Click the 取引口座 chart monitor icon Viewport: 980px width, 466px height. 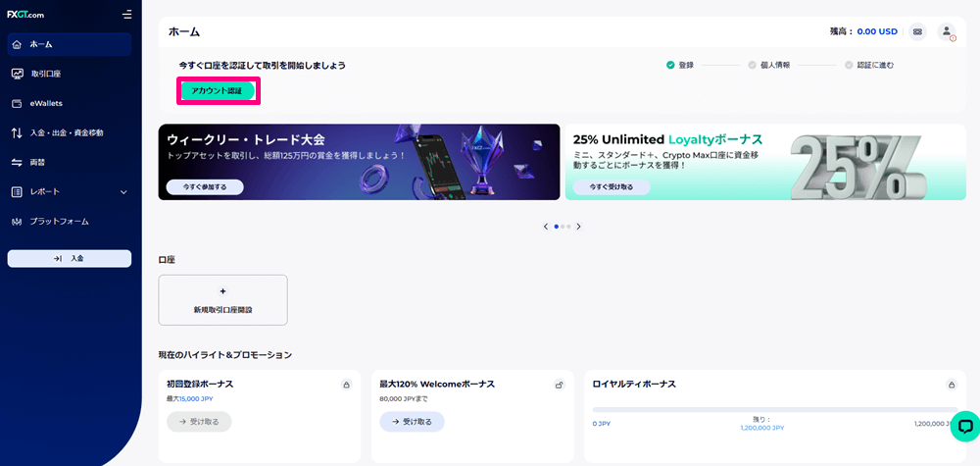tap(17, 74)
